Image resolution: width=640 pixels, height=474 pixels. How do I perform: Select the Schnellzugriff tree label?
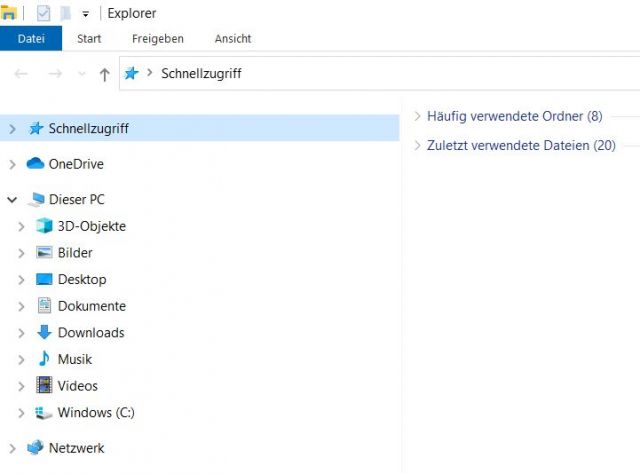pos(89,129)
